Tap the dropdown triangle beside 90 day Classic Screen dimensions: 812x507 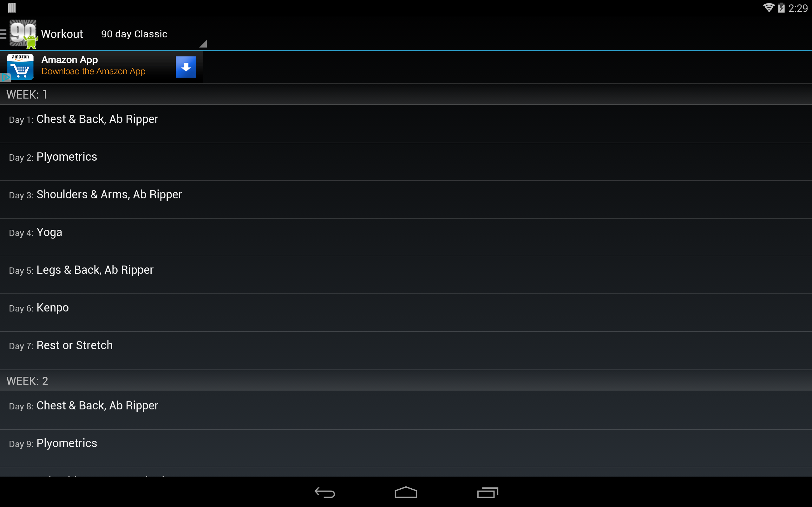[x=203, y=44]
